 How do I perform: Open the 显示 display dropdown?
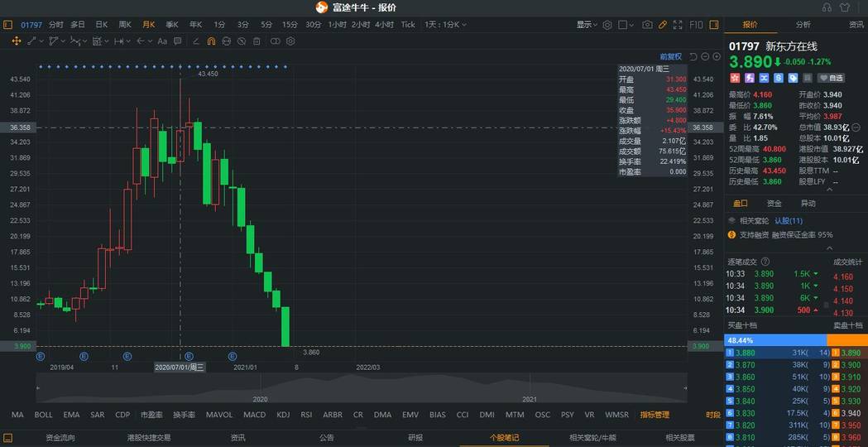pyautogui.click(x=587, y=24)
